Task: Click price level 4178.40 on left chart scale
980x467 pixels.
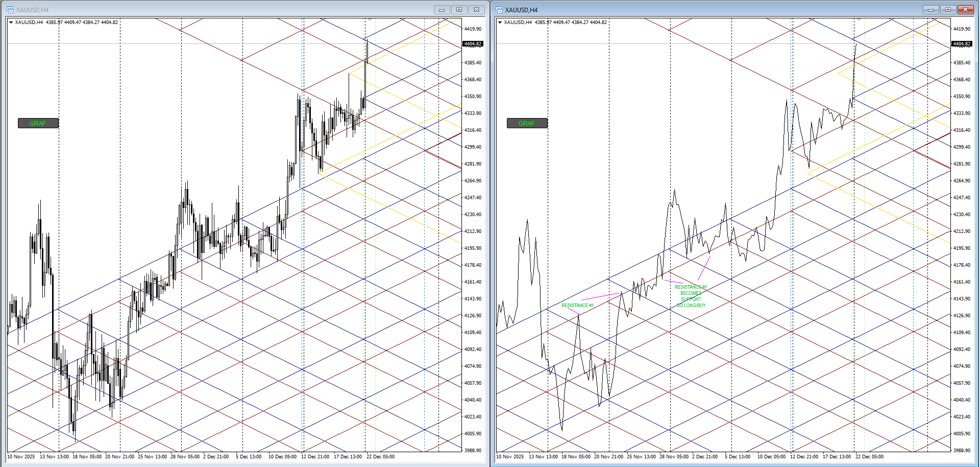Action: 473,265
